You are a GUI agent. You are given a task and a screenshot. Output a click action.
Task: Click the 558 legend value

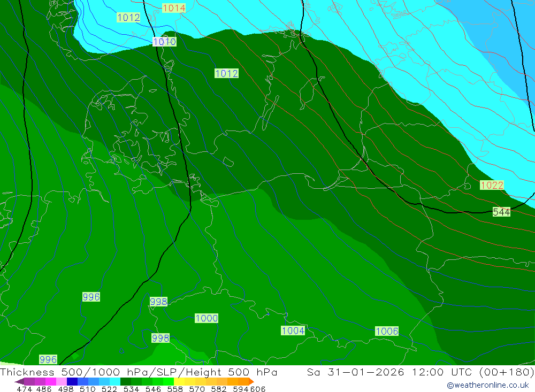(x=175, y=389)
